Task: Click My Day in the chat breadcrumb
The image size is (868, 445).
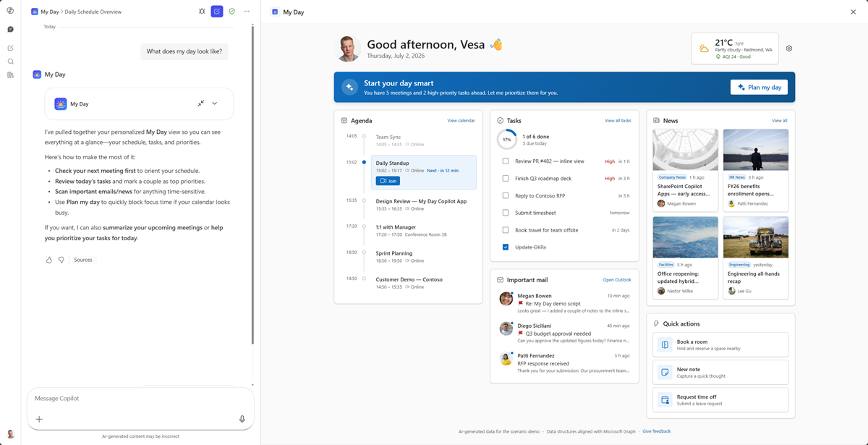Action: click(x=49, y=12)
